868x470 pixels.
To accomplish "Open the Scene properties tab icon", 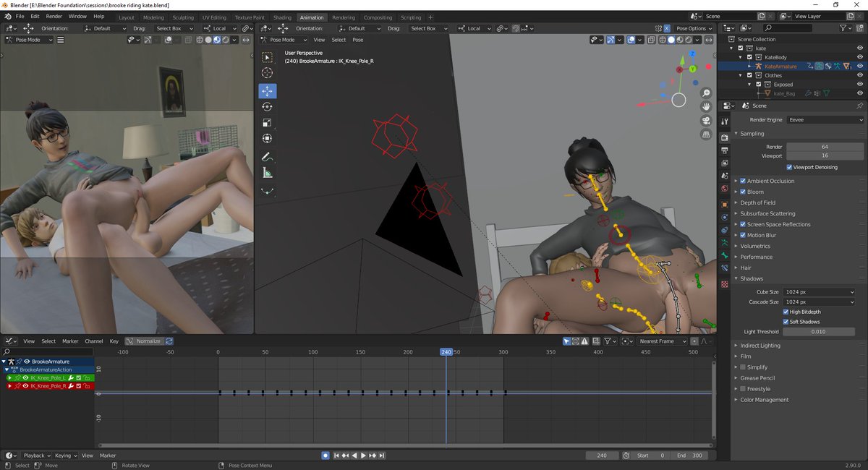I will [x=725, y=176].
